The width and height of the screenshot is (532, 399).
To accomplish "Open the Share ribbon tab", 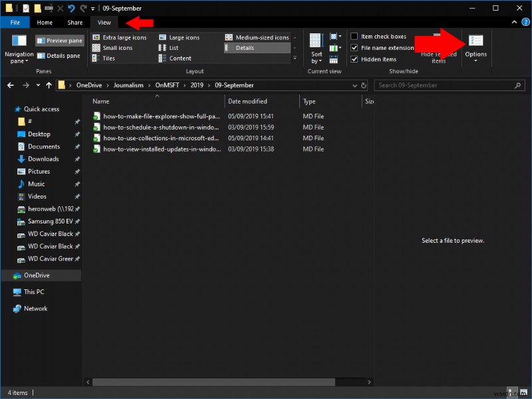I will [x=75, y=22].
